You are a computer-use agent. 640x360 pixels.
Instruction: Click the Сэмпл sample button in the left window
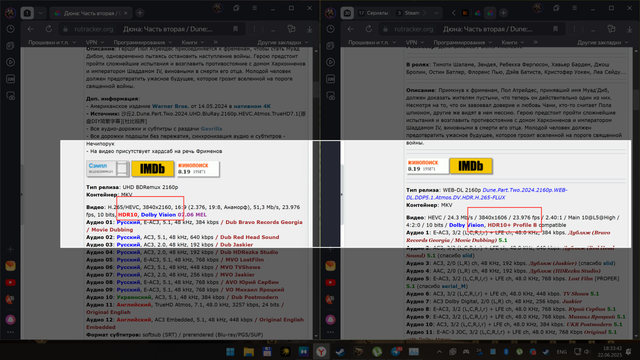108,169
